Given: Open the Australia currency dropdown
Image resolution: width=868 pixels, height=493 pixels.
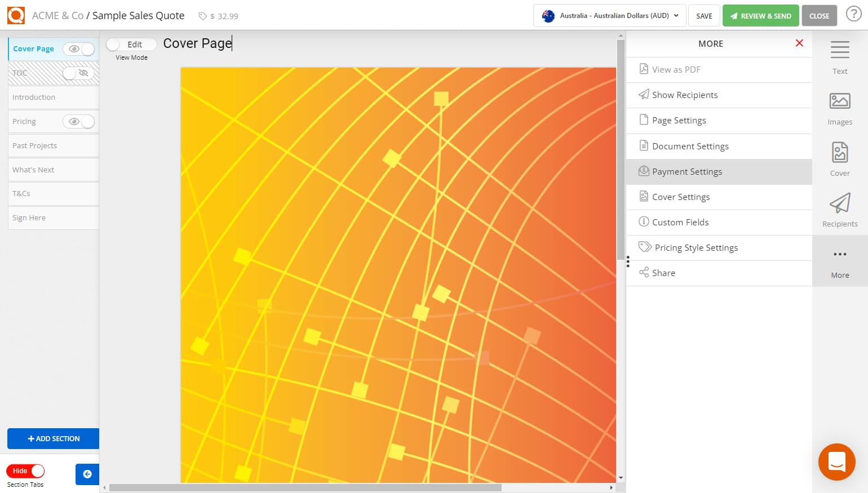Looking at the screenshot, I should [x=609, y=16].
